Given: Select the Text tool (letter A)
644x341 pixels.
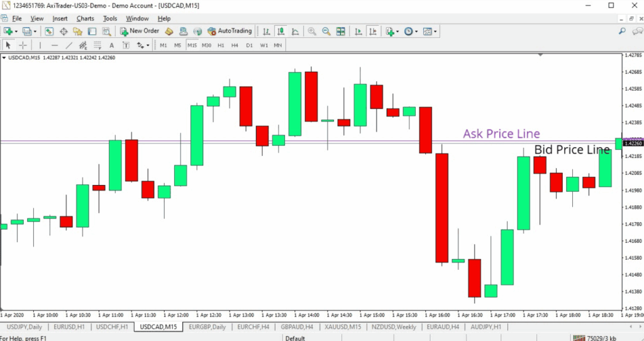Looking at the screenshot, I should coord(111,45).
